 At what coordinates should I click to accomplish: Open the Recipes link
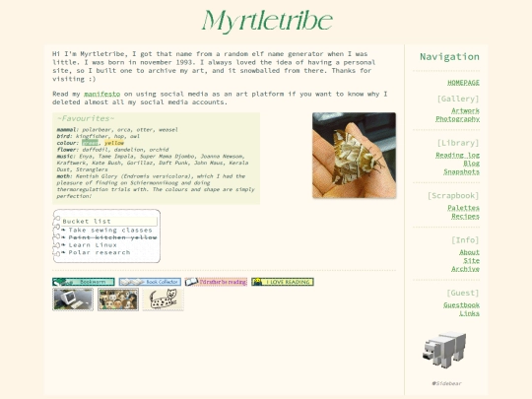coord(465,216)
